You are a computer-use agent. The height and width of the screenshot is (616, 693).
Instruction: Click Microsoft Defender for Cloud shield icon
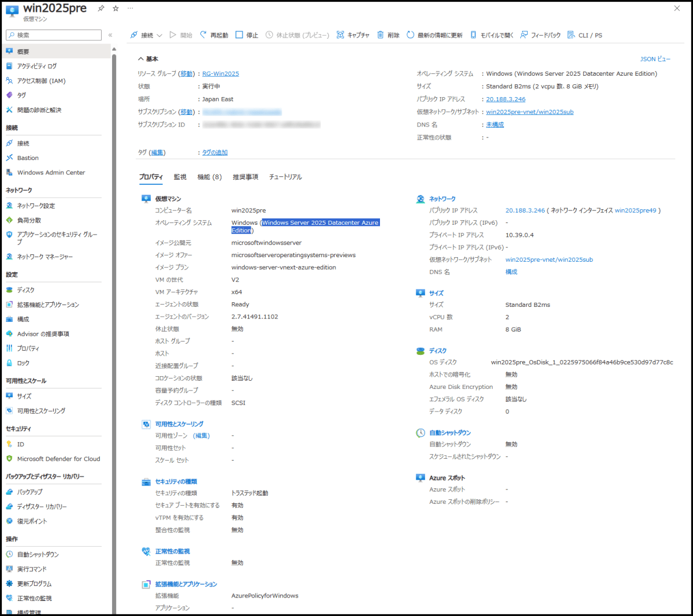9,459
